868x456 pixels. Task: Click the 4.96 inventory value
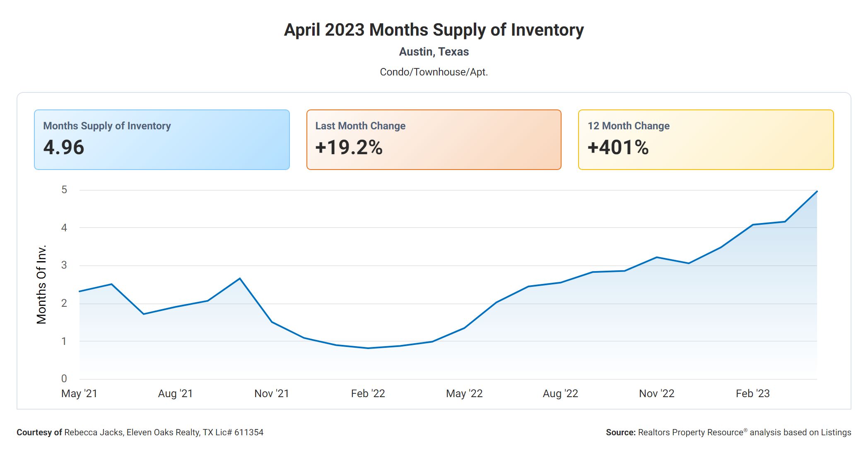click(x=64, y=148)
